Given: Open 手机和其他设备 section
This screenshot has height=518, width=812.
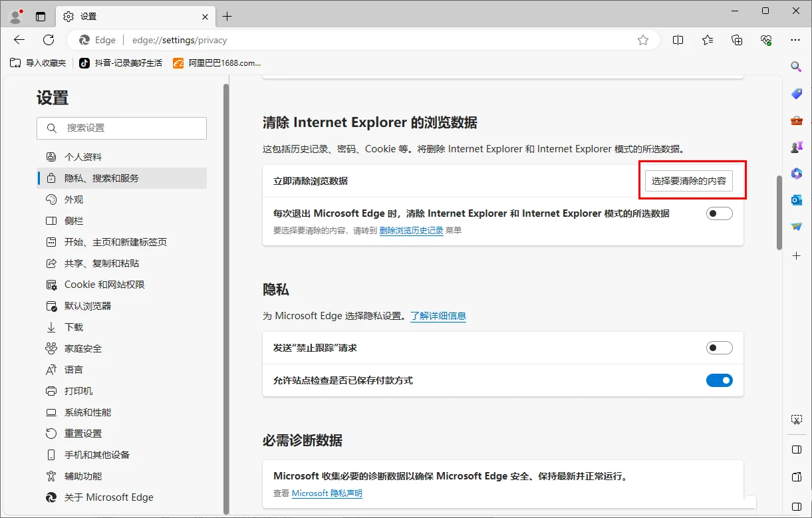Looking at the screenshot, I should tap(122, 455).
